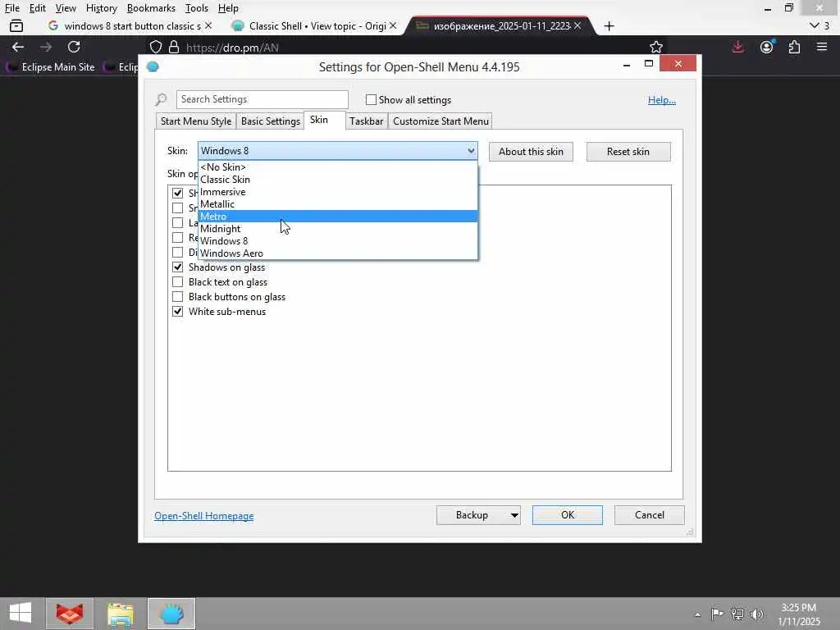Viewport: 840px width, 630px height.
Task: Close the windows 8 start button tab
Action: (x=208, y=25)
